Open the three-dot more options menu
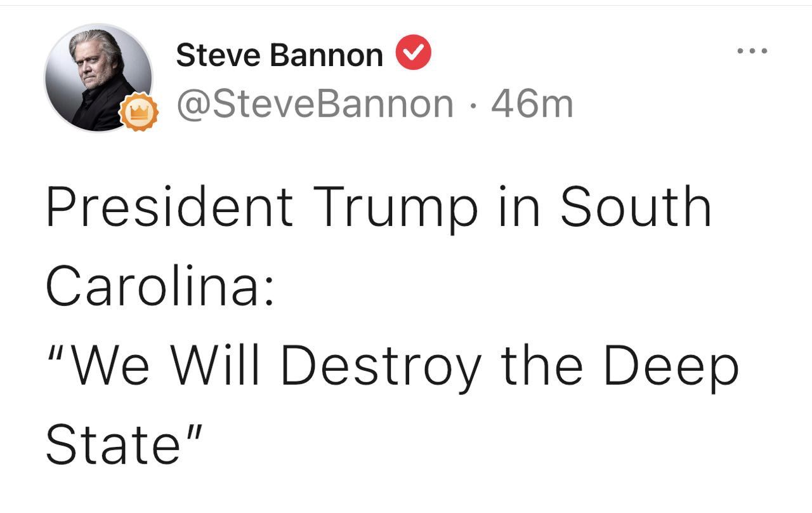 752,51
